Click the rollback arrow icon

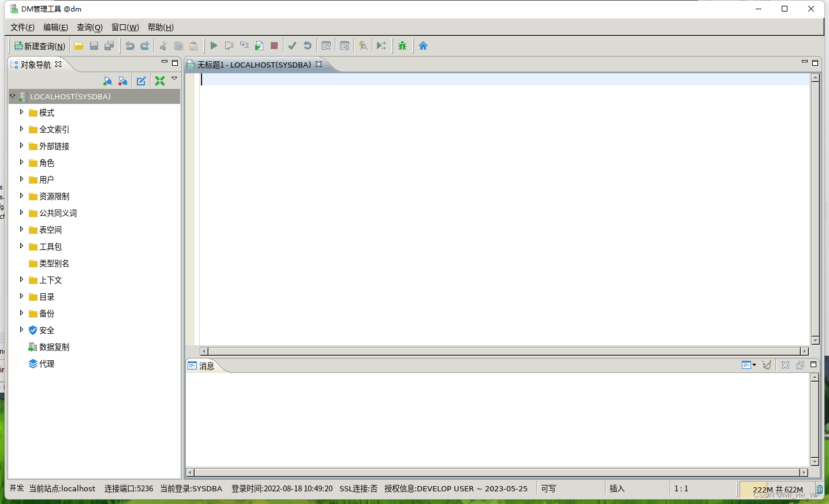pyautogui.click(x=308, y=46)
